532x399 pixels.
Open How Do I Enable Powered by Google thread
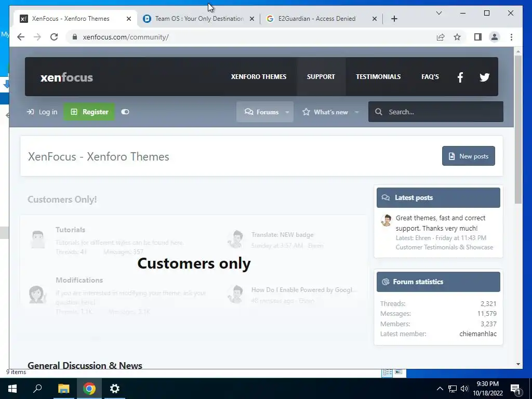(304, 290)
